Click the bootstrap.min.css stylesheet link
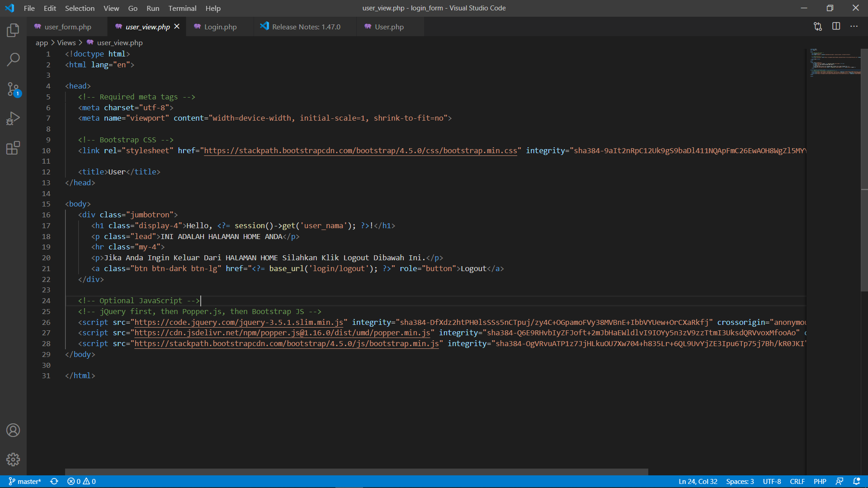 360,150
